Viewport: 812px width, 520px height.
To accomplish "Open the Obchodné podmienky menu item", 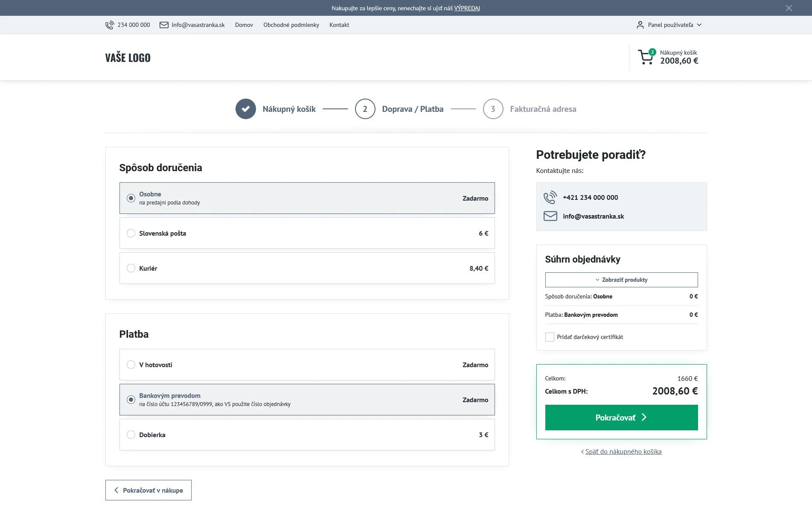I will pyautogui.click(x=291, y=25).
